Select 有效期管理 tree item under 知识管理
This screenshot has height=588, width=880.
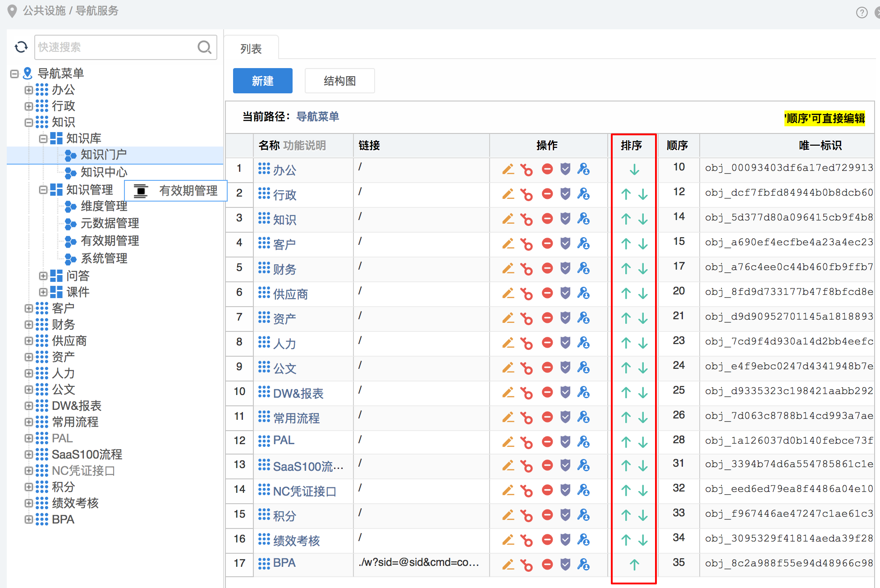pos(110,240)
